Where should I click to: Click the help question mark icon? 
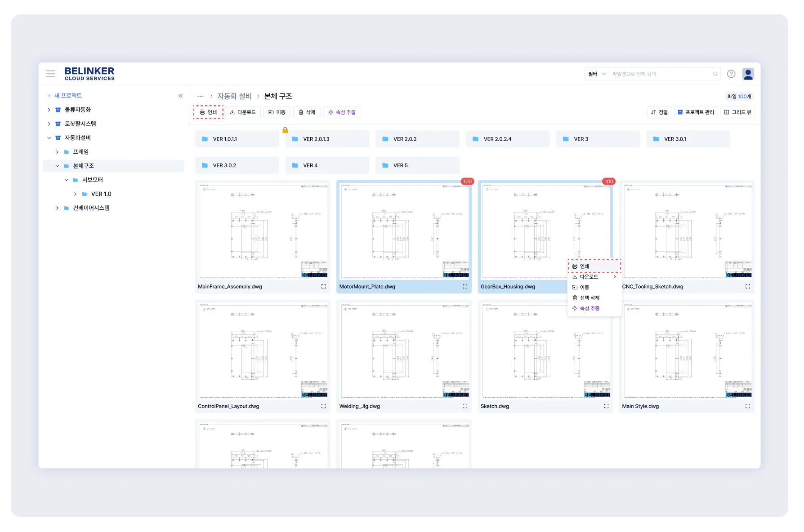(731, 74)
